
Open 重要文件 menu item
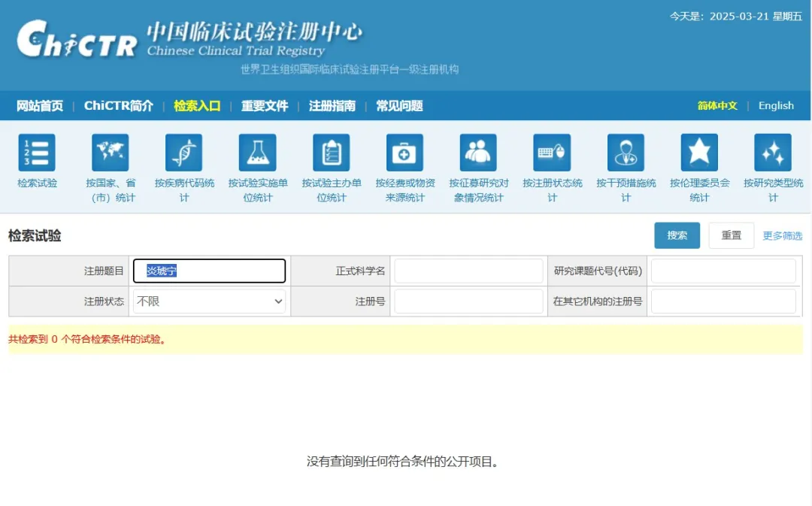pos(265,106)
